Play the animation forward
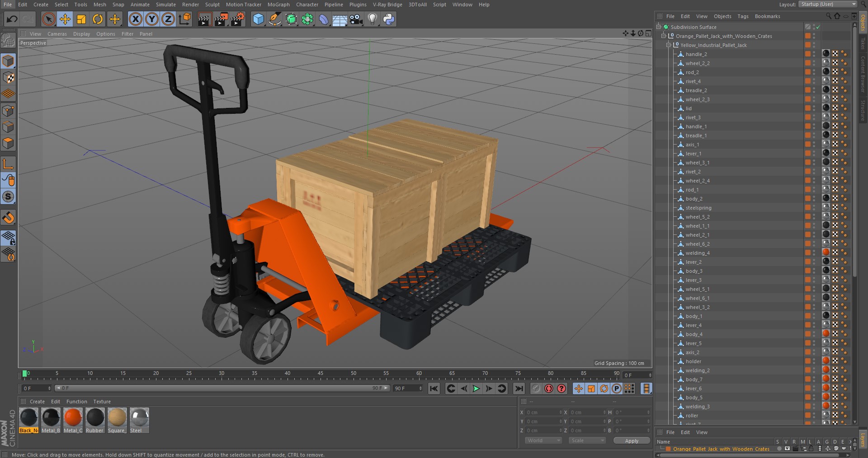Viewport: 868px width, 458px height. click(x=476, y=388)
